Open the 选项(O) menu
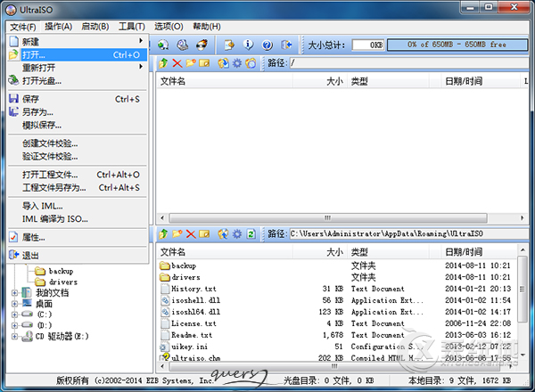The width and height of the screenshot is (535, 392). click(169, 27)
